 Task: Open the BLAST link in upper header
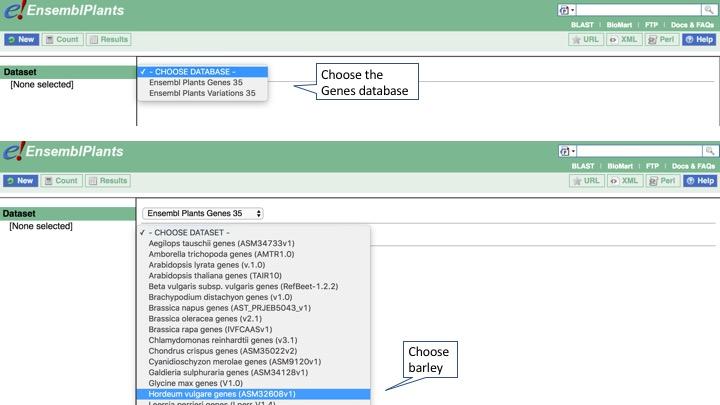pyautogui.click(x=582, y=25)
